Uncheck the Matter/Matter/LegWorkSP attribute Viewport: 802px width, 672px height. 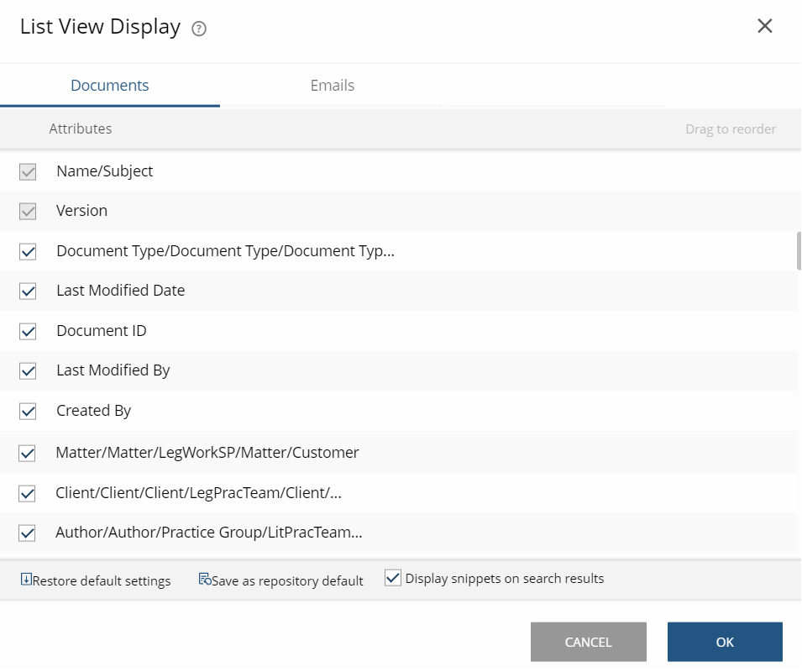27,452
